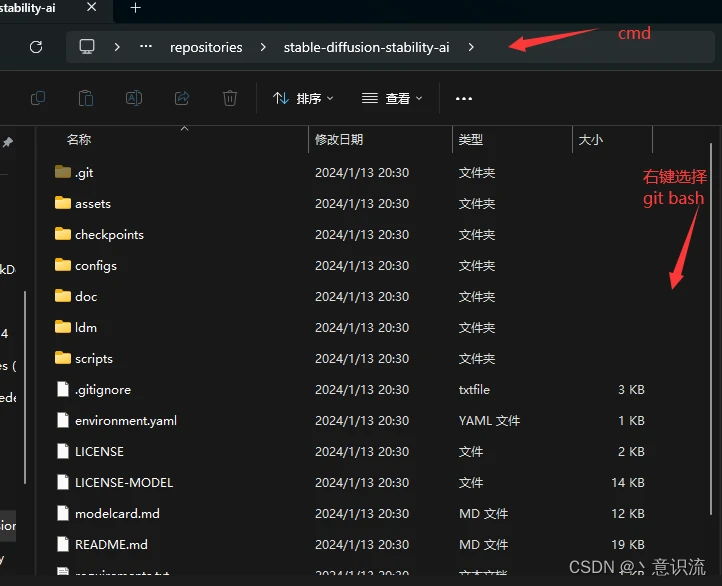Click the Share toolbar icon
722x586 pixels.
click(x=182, y=98)
